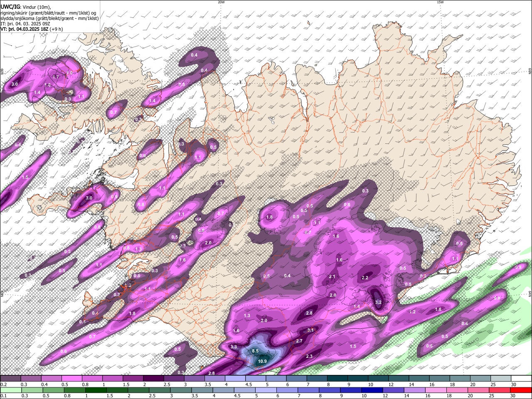Select the 10.9 precipitation maximum value
Screen dimensions: 532x399
(x=262, y=362)
